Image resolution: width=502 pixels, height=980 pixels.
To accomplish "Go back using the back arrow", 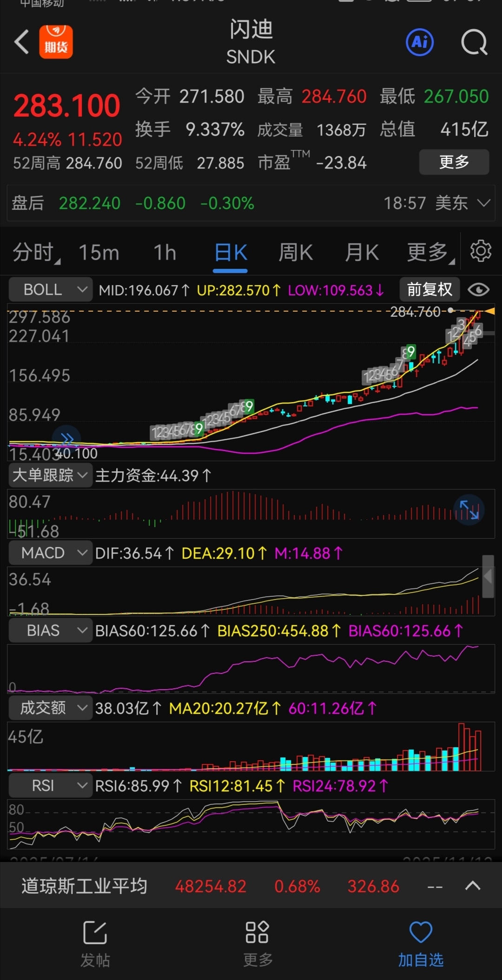I will [x=21, y=43].
